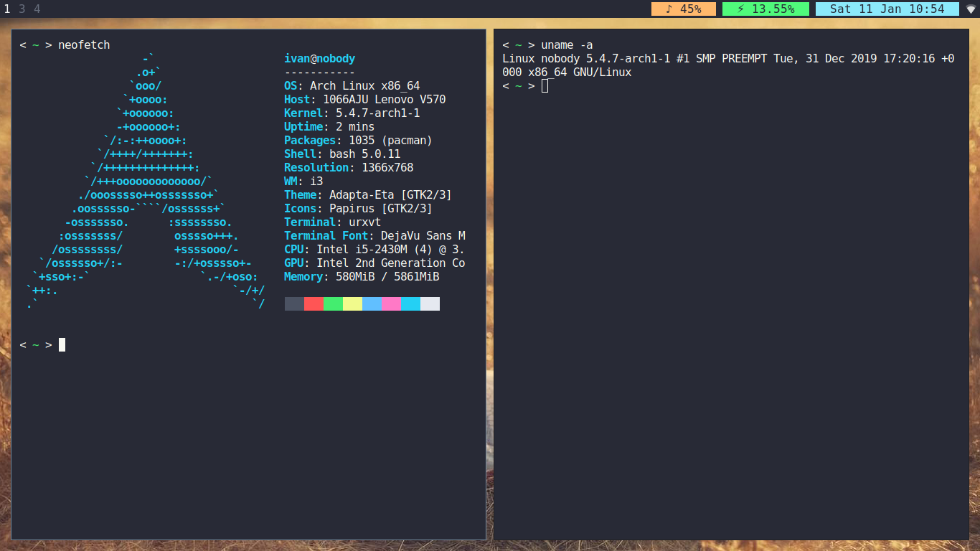
Task: Select the white neofetch color block
Action: point(430,304)
